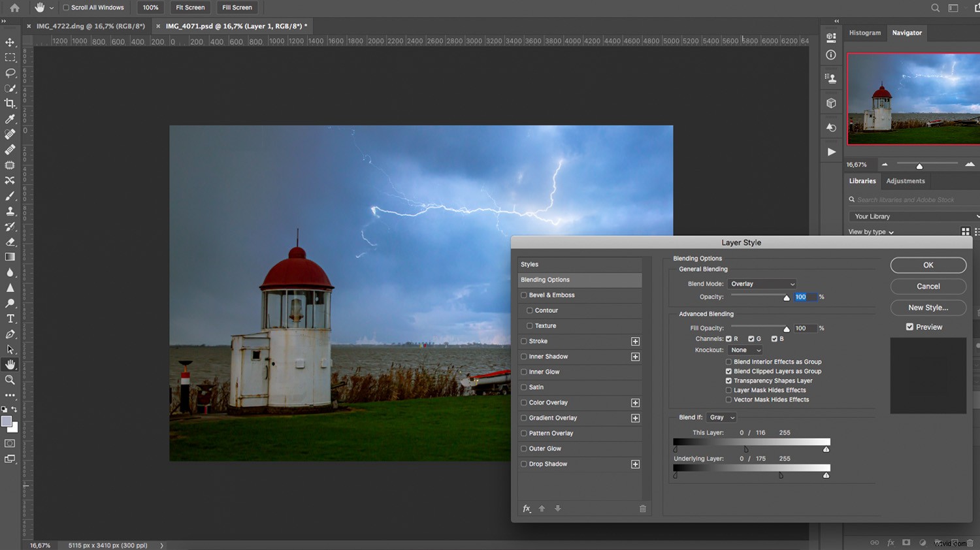Click the zoom slider in the Navigator panel
This screenshot has width=980, height=550.
coord(920,165)
